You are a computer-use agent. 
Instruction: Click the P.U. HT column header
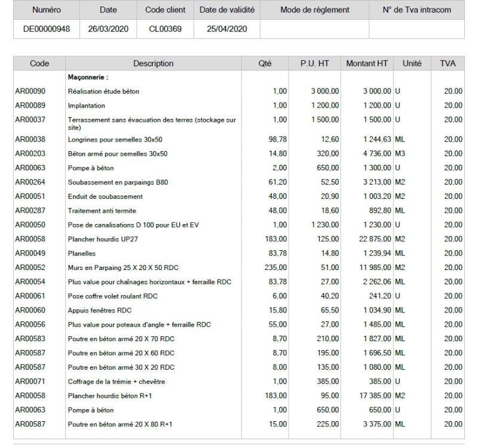pyautogui.click(x=315, y=63)
